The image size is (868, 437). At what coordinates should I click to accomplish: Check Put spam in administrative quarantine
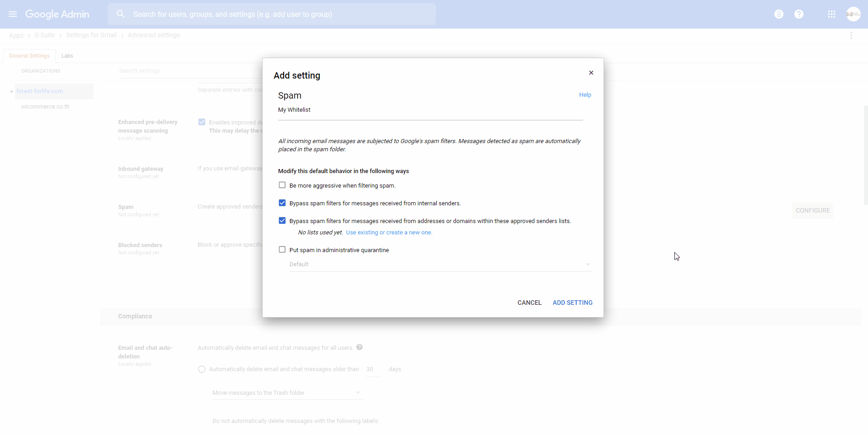point(282,250)
